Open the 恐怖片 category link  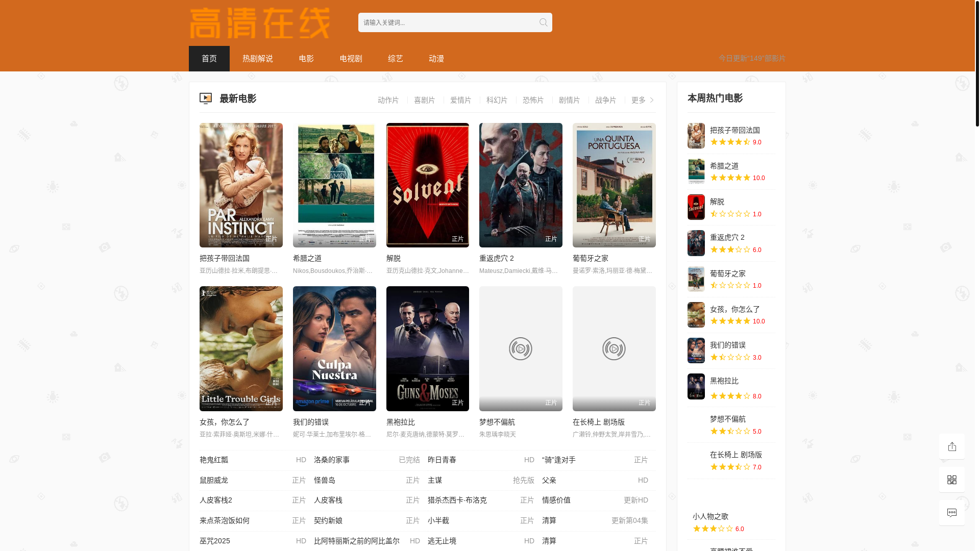[533, 100]
